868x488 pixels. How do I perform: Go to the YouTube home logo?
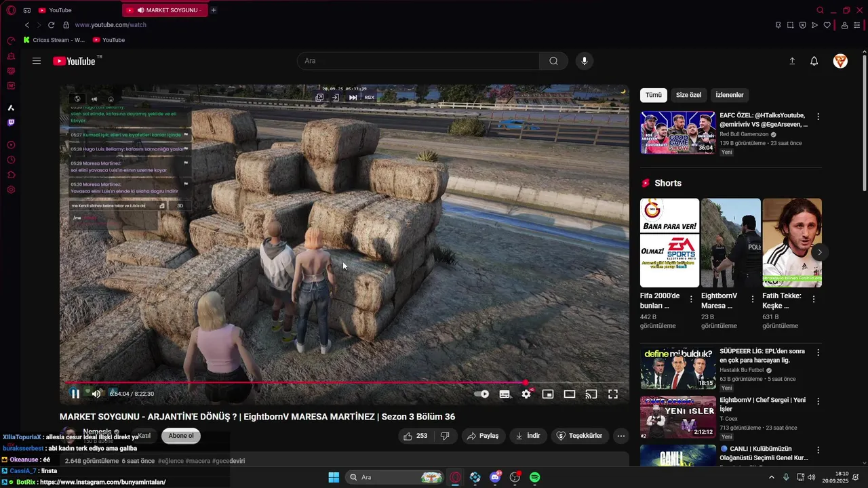point(75,61)
